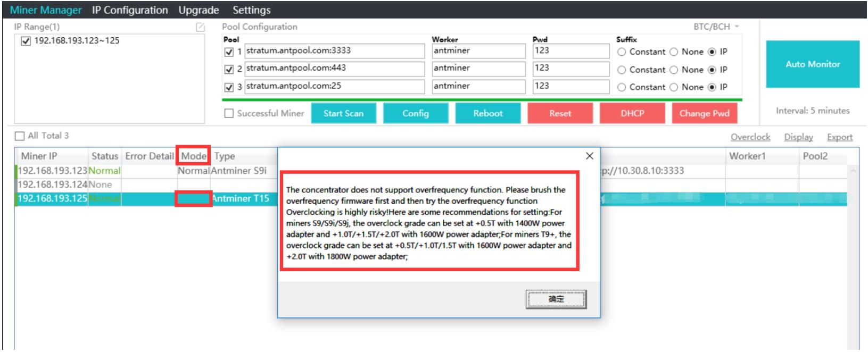868x352 pixels.
Task: Toggle Pool 2 checkbox
Action: [229, 70]
